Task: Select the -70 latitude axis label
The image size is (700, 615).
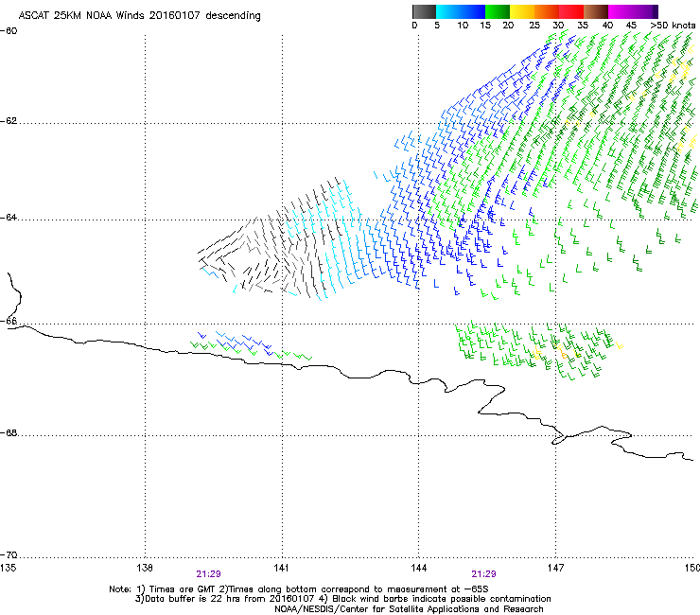Action: tap(9, 555)
